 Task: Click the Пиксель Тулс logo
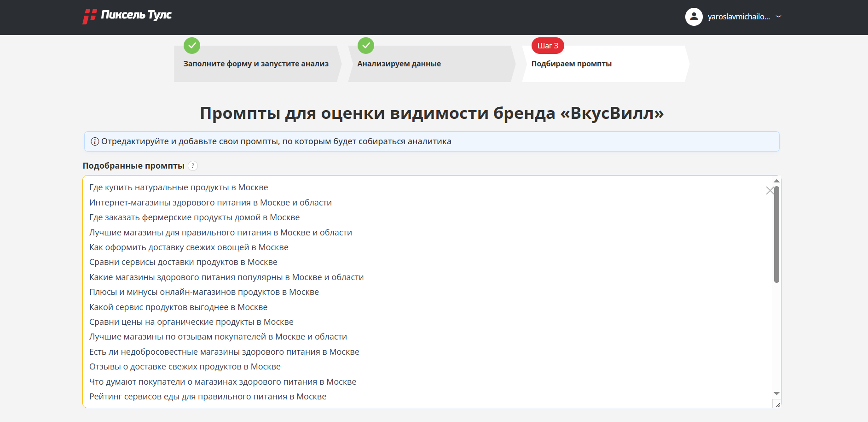pyautogui.click(x=127, y=16)
